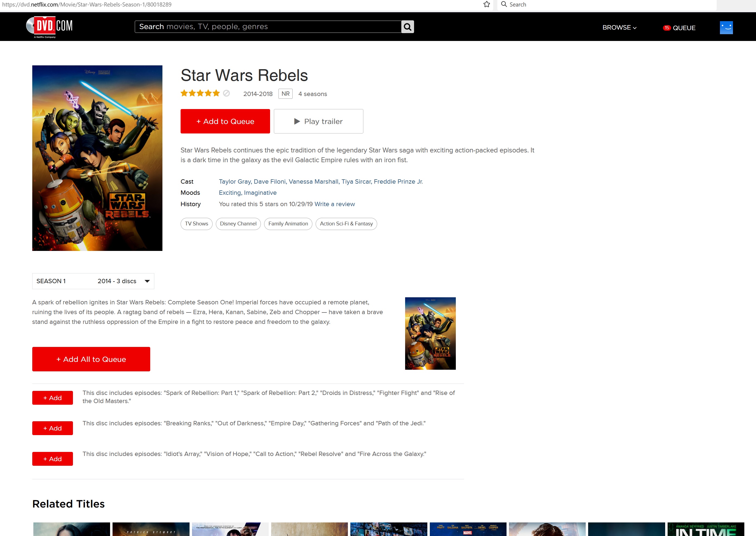Click Add All to Queue button

(91, 359)
